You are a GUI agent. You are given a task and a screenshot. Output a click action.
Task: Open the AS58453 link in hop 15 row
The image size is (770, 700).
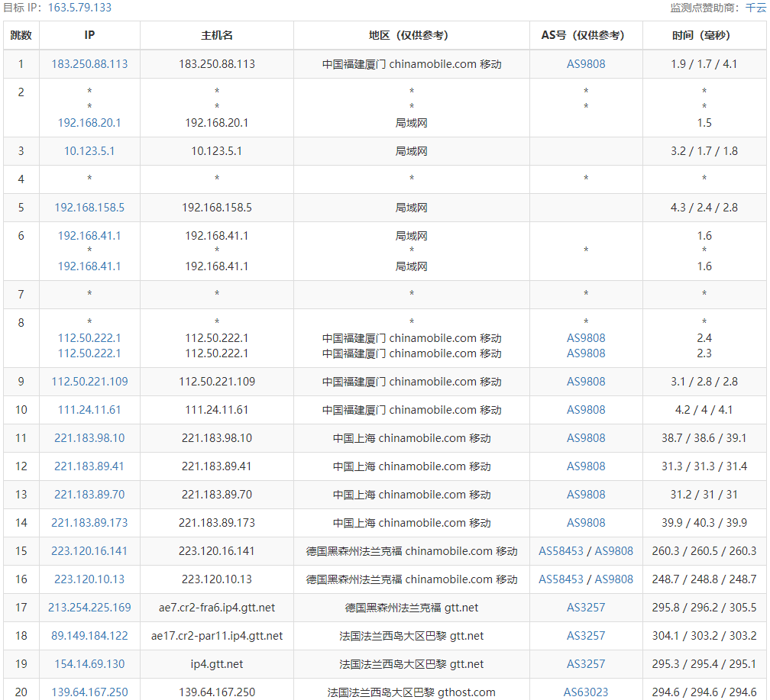tap(561, 551)
